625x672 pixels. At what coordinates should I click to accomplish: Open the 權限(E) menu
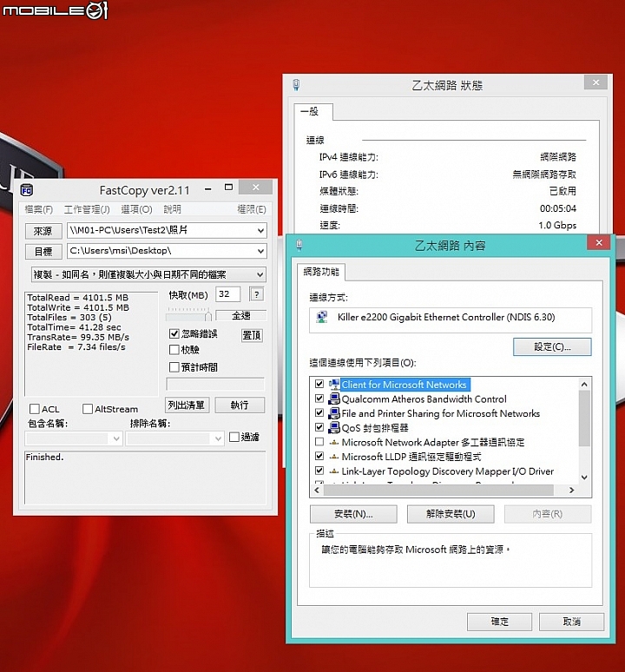click(252, 209)
